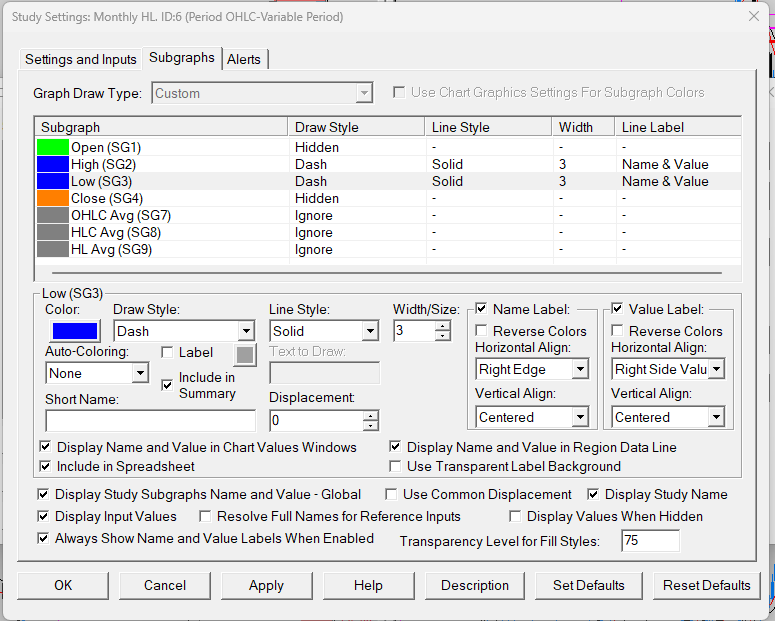Screen dimensions: 775x621
Task: Click the gray Label color square
Action: tap(245, 353)
